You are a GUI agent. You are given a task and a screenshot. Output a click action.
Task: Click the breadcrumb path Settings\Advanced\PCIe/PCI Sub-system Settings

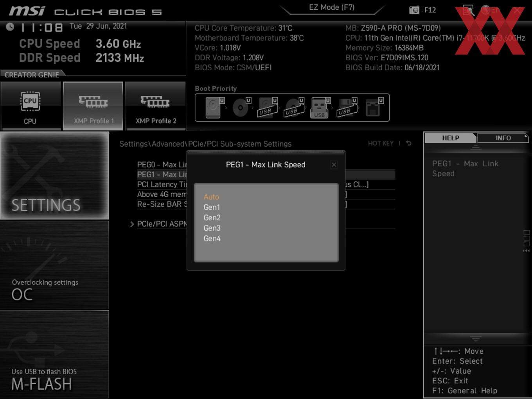click(x=205, y=144)
